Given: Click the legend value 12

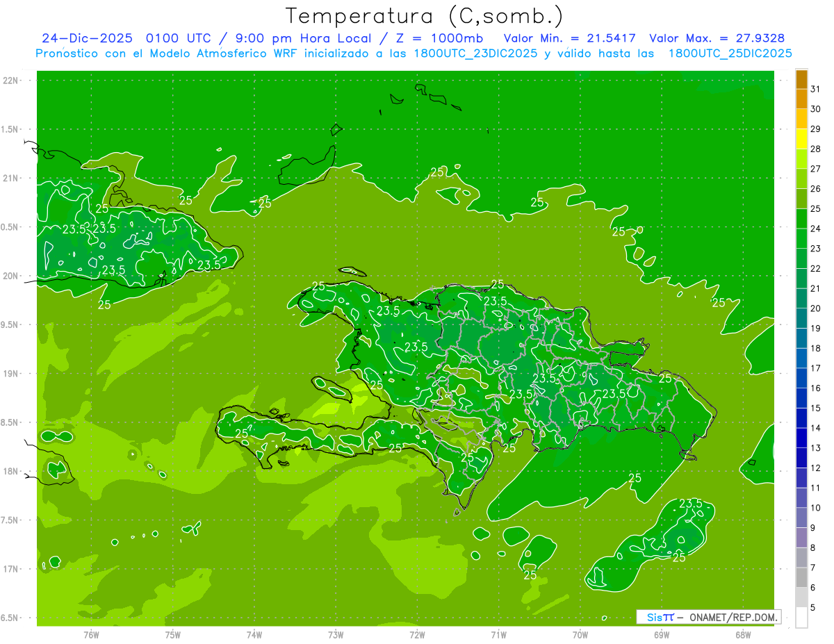Looking at the screenshot, I should [816, 468].
